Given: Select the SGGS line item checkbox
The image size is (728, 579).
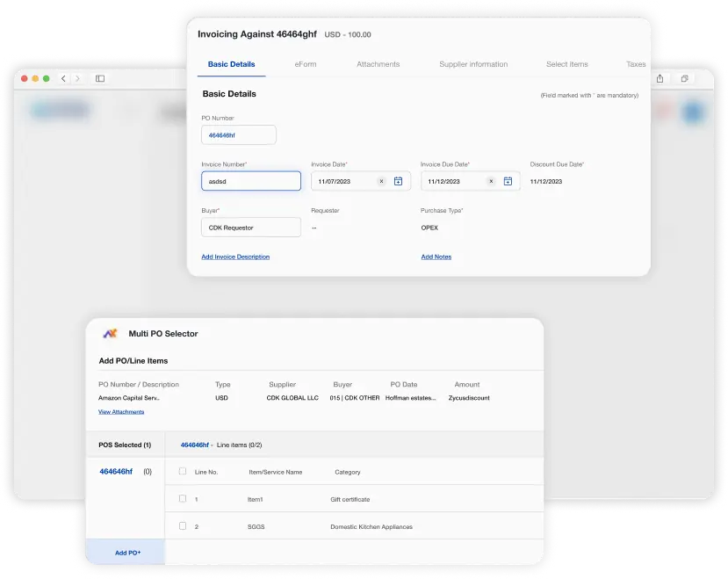Looking at the screenshot, I should (x=183, y=526).
